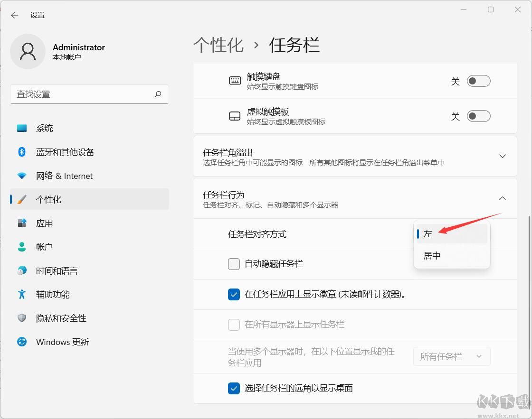Open the 个性化 breadcrumb link
Screen dimensions: 532x419
pyautogui.click(x=218, y=45)
